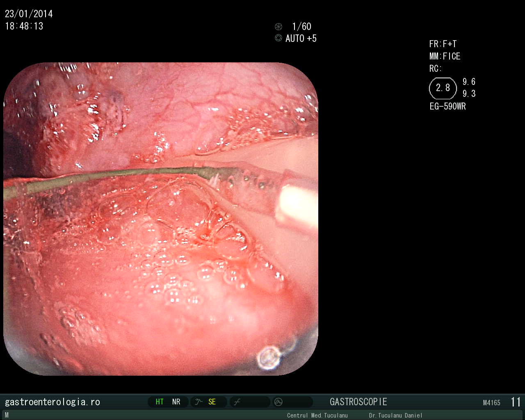Screen dimensions: 525x420
Task: Click the time 18:48:13
Action: coord(24,26)
